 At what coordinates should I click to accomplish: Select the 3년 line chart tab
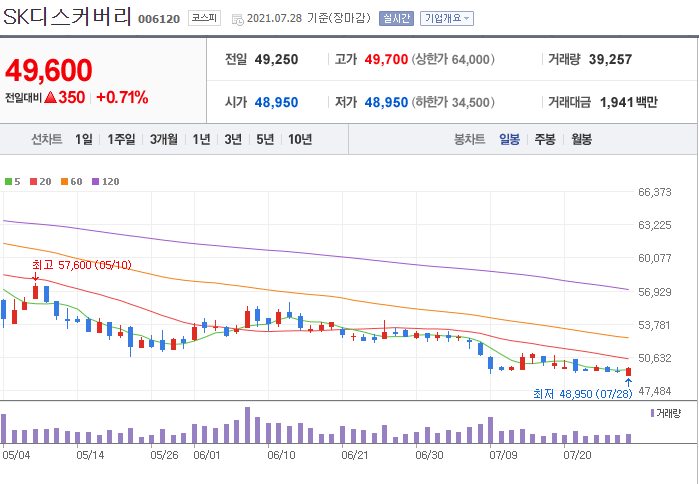(233, 139)
